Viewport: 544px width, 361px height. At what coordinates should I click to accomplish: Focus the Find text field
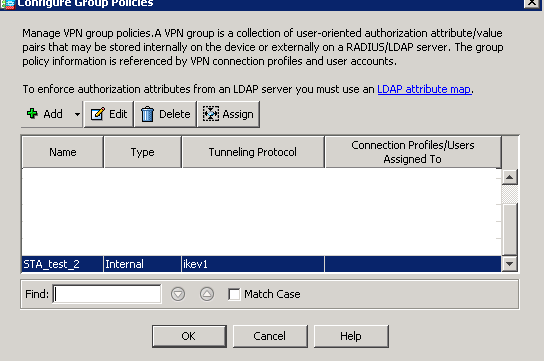coord(107,294)
